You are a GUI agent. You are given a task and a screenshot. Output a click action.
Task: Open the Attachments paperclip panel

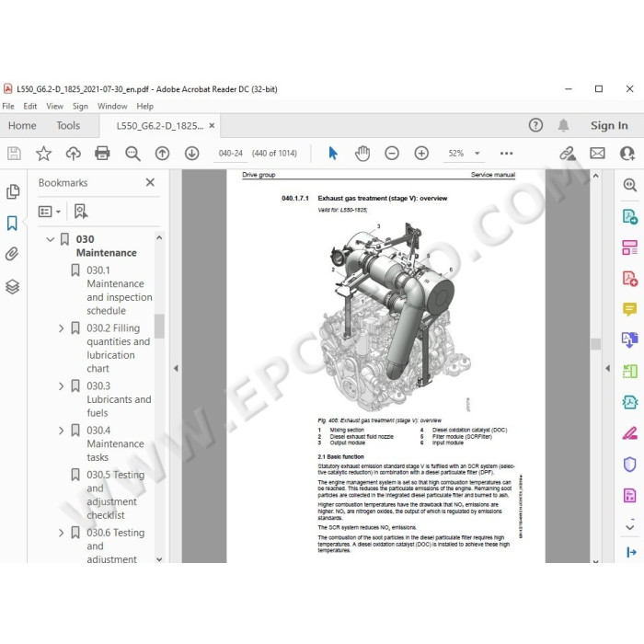pos(12,254)
